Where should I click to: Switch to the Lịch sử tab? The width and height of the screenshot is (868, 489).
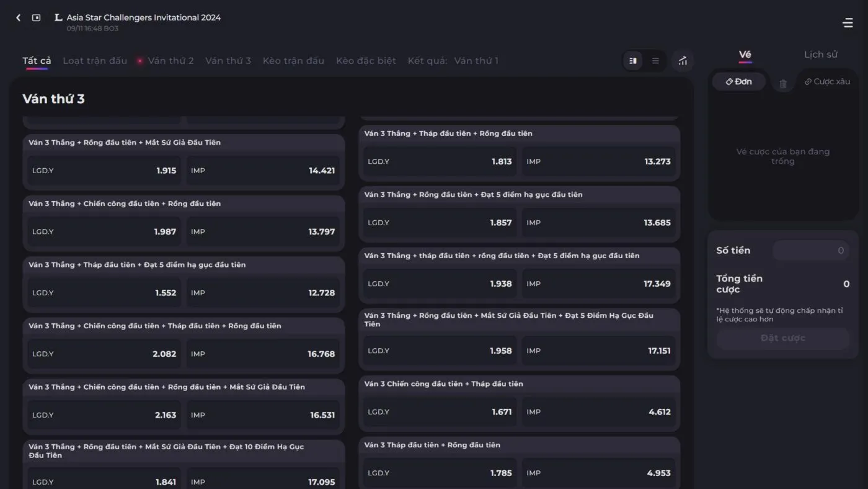tap(820, 55)
